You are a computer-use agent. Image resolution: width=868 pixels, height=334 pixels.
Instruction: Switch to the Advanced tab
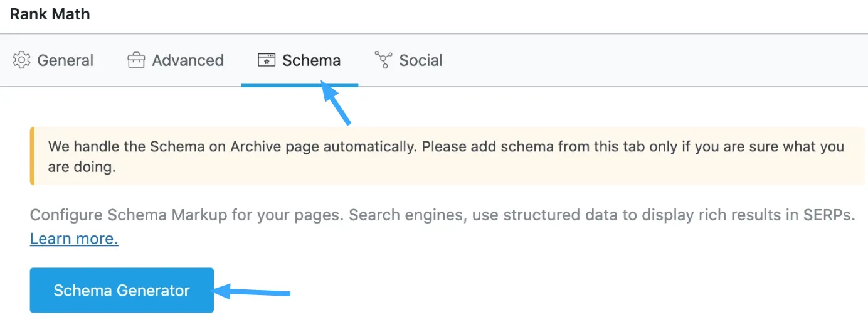(188, 60)
